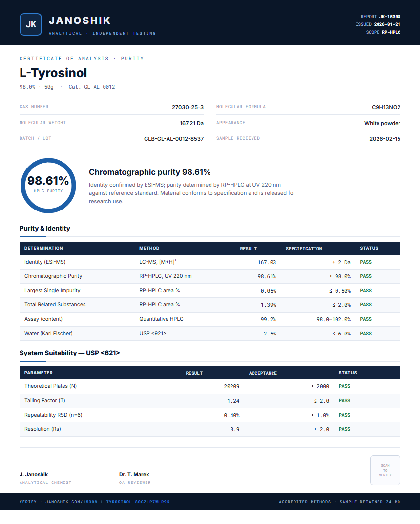The width and height of the screenshot is (420, 524).
Task: Select batch GLB-GL-AL-0012-8537
Action: pyautogui.click(x=174, y=139)
